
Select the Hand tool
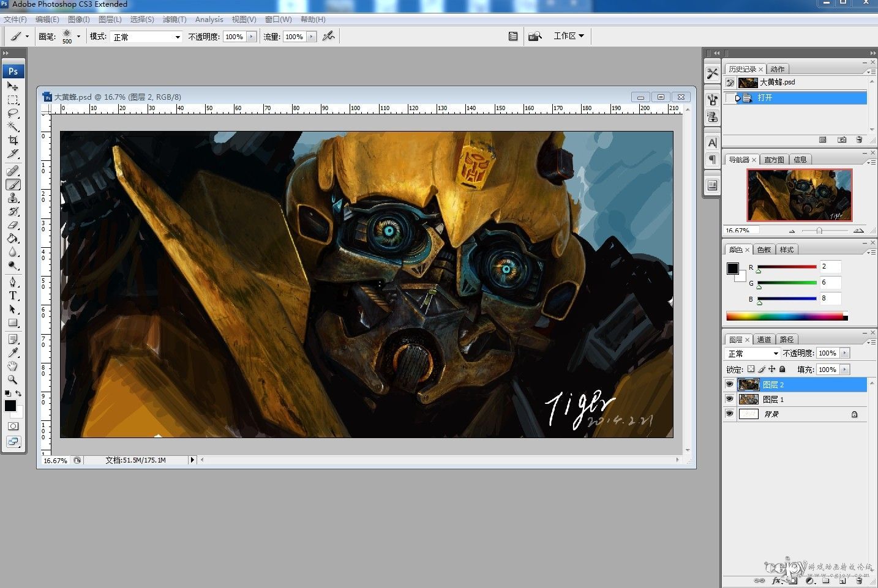tap(13, 366)
